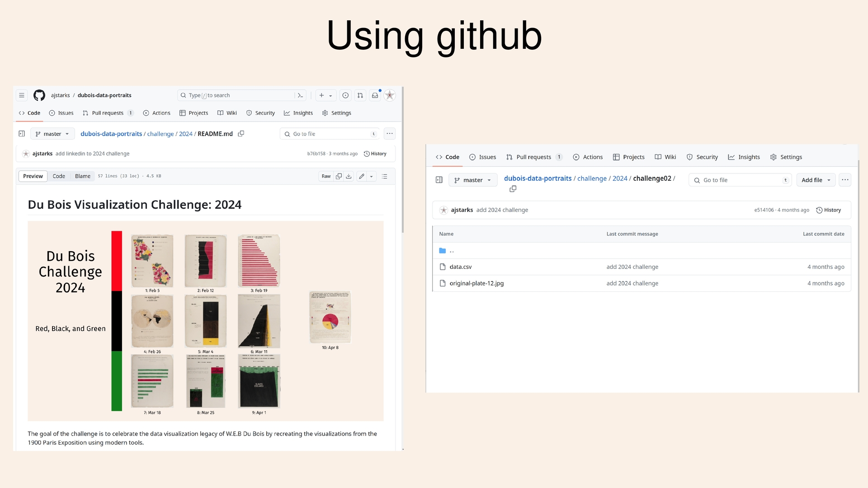
Task: Open the notifications inbox icon
Action: (375, 95)
